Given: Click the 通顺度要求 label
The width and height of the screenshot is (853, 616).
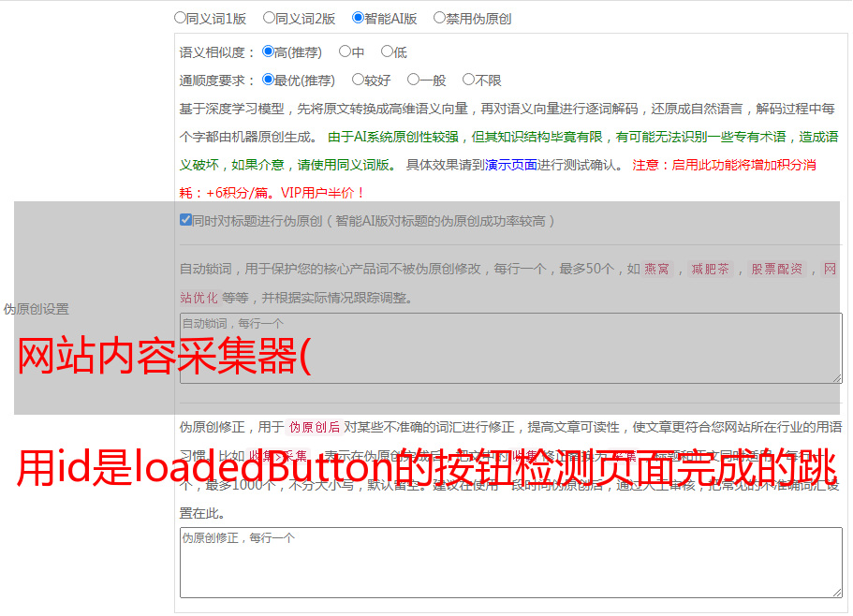Looking at the screenshot, I should pos(216,81).
